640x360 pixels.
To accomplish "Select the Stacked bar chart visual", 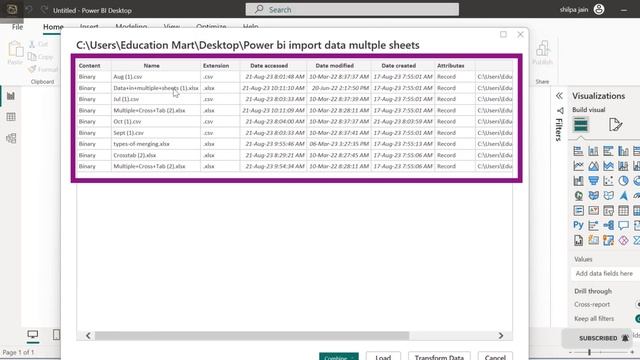I will [578, 151].
